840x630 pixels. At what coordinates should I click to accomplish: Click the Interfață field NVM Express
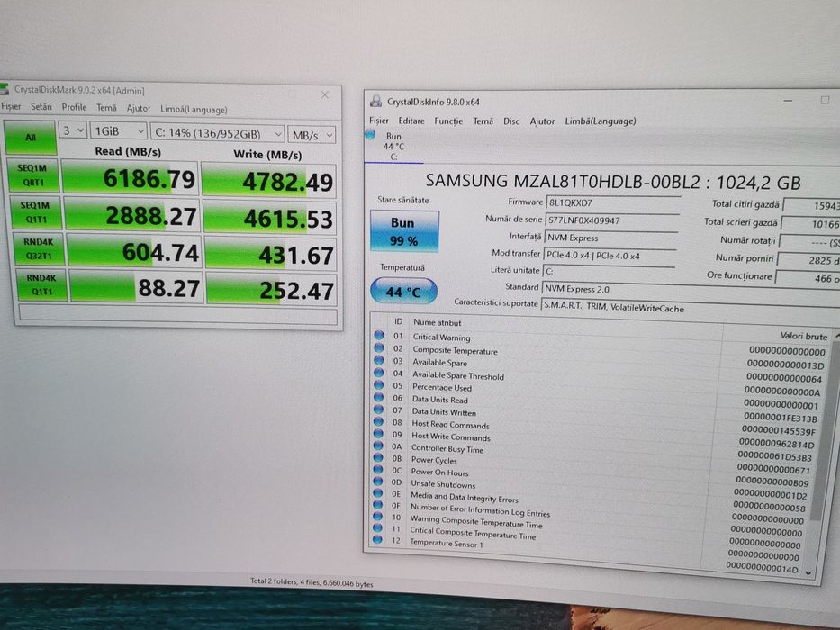[x=610, y=238]
